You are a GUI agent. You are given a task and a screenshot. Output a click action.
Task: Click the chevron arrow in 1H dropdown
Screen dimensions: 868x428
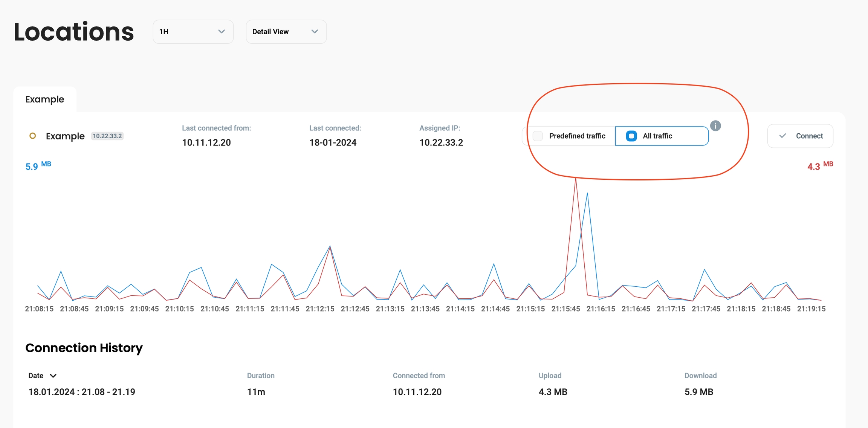(x=222, y=32)
